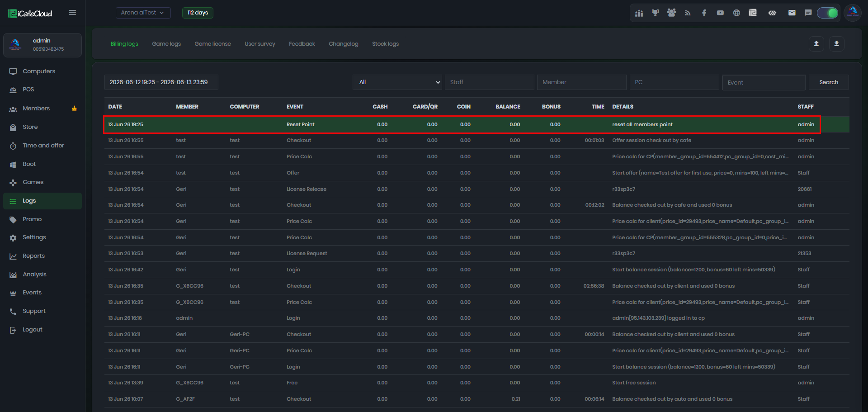Screen dimensions: 868x412
Task: Click the chat message icon in header
Action: tap(808, 13)
